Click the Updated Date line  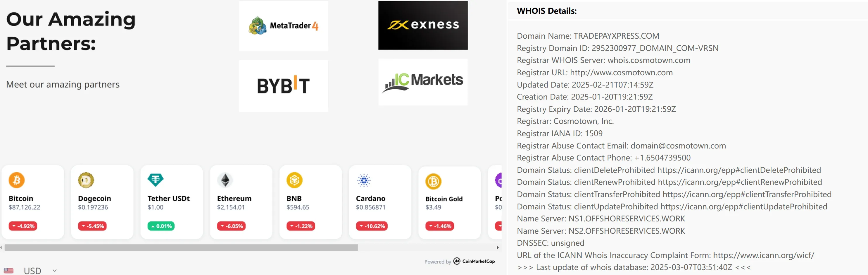click(x=585, y=85)
